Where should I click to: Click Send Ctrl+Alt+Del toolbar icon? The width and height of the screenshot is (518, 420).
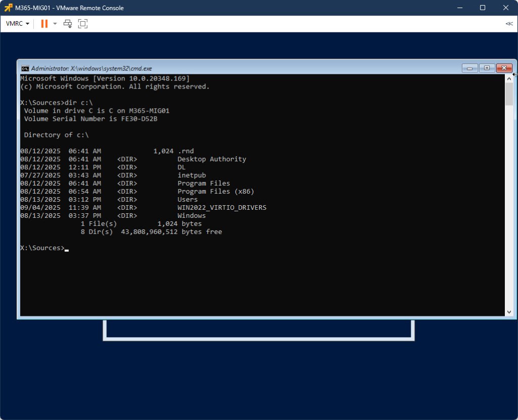tap(68, 24)
